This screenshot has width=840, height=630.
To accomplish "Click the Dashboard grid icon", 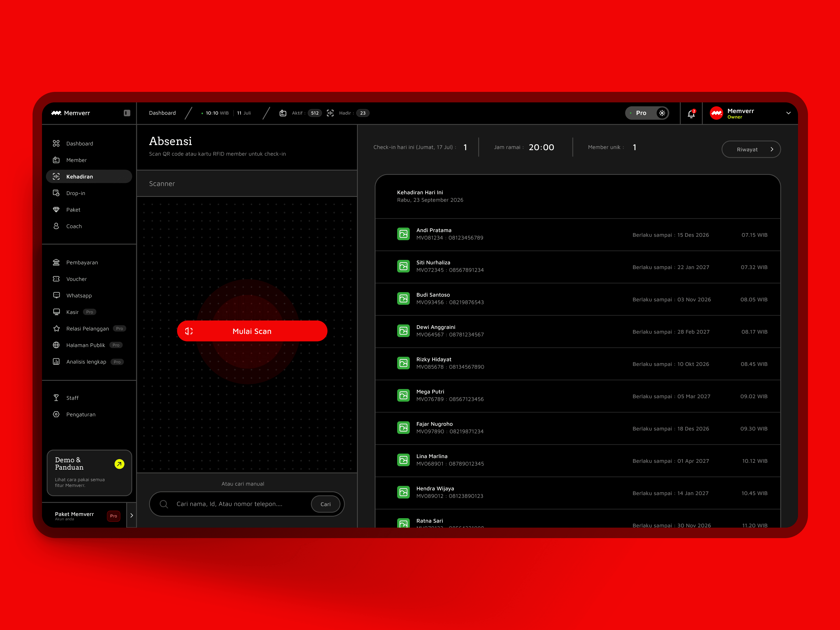I will [x=56, y=144].
